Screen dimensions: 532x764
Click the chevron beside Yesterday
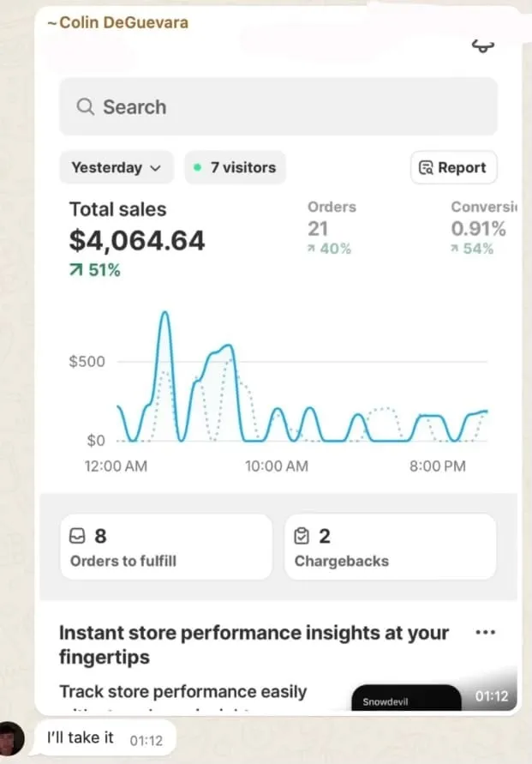click(x=155, y=168)
